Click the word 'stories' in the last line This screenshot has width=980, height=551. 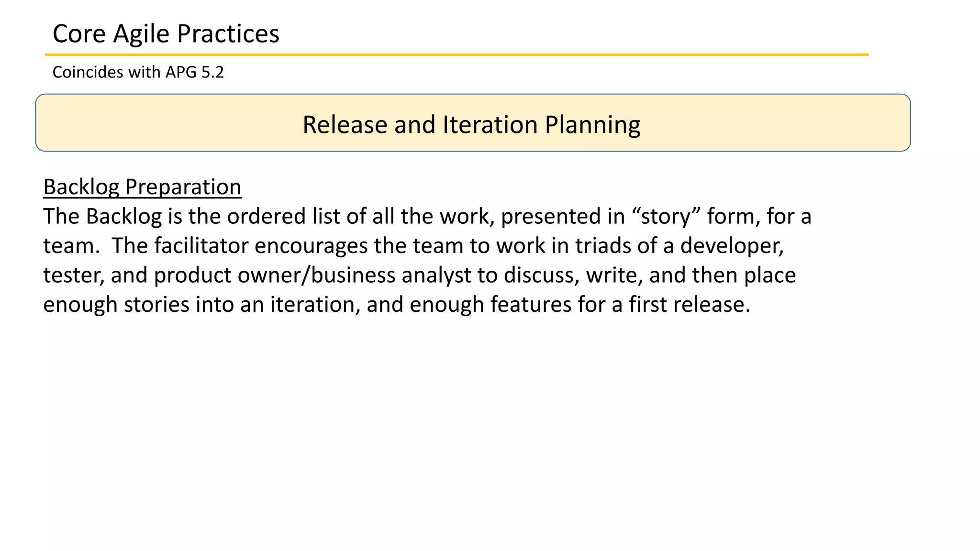pos(156,305)
